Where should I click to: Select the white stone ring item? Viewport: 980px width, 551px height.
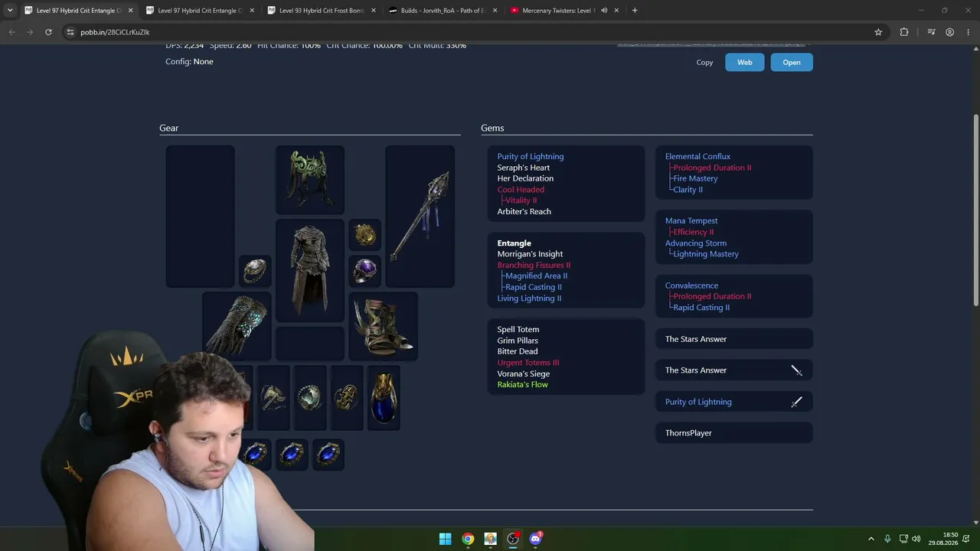pos(255,271)
